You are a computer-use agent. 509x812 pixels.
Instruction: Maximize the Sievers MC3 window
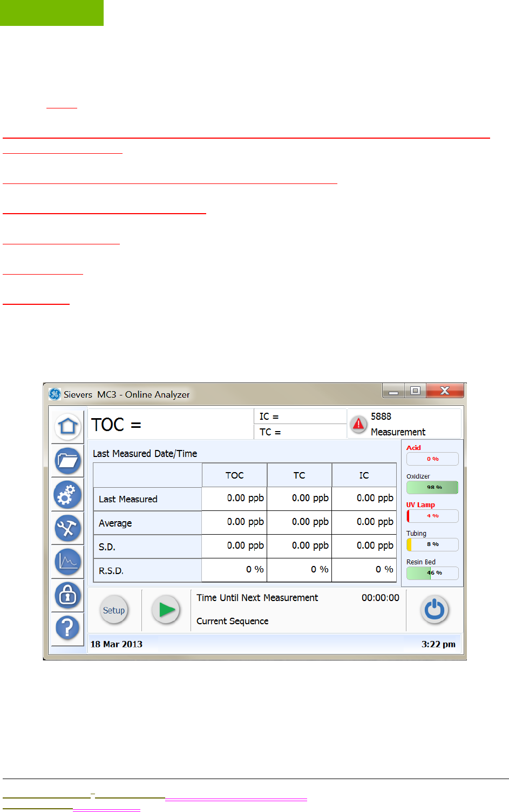coord(415,391)
